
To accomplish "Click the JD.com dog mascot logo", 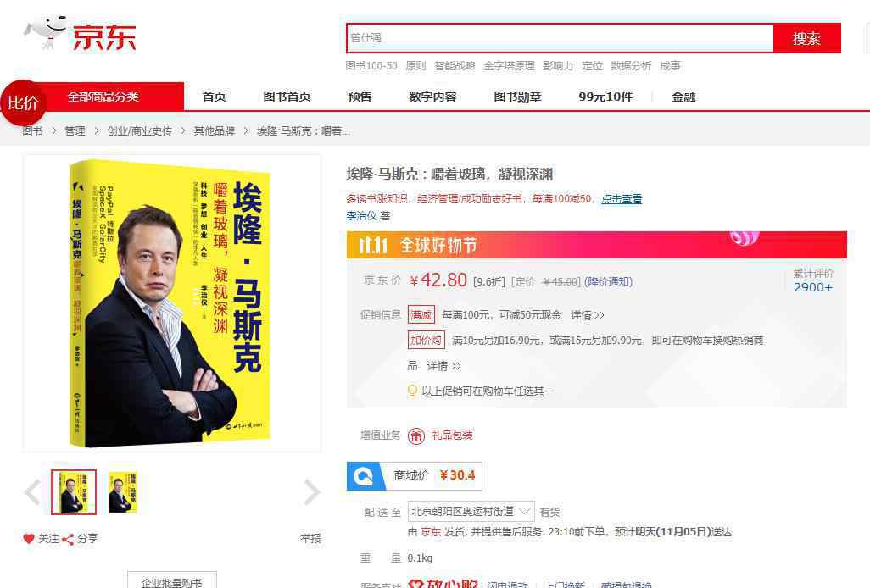I will (46, 33).
